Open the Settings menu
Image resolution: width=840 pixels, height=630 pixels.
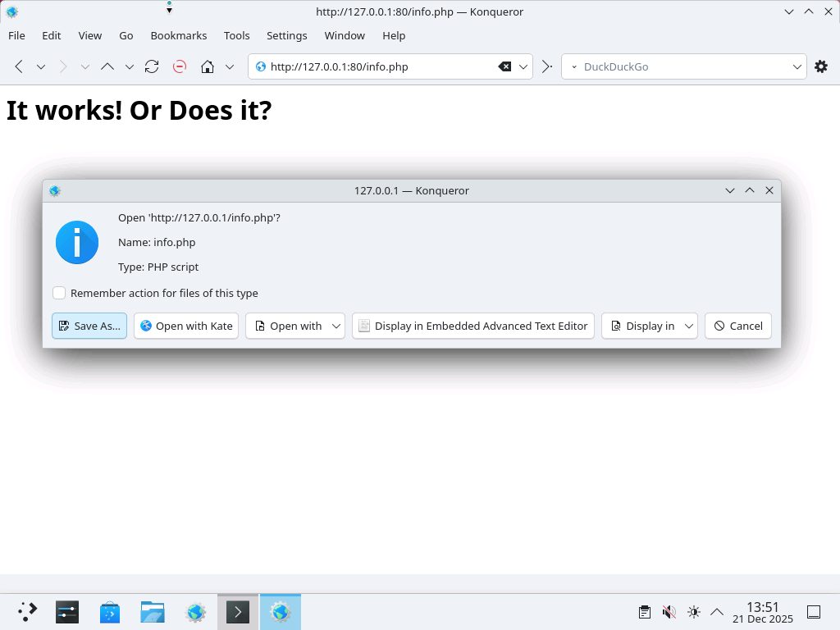[286, 35]
